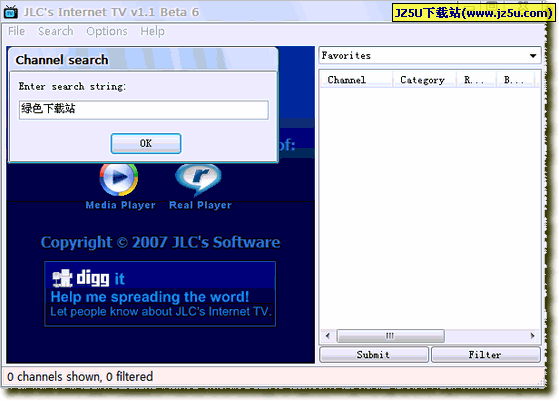Click the Media Player icon
This screenshot has height=401, width=559.
(x=119, y=179)
